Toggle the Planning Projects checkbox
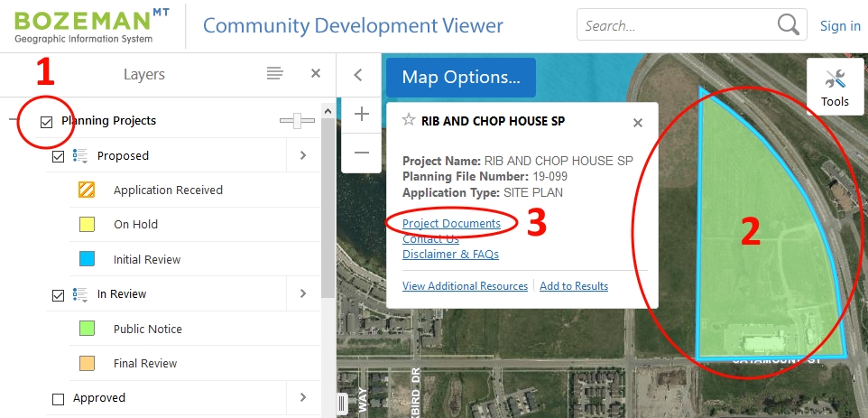868x418 pixels. [x=47, y=121]
